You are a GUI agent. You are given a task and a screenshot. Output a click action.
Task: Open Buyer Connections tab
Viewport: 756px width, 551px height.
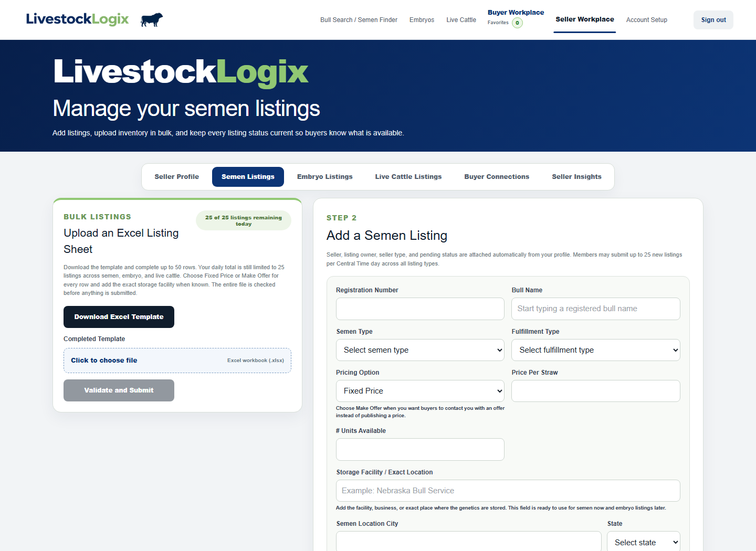[x=497, y=177]
